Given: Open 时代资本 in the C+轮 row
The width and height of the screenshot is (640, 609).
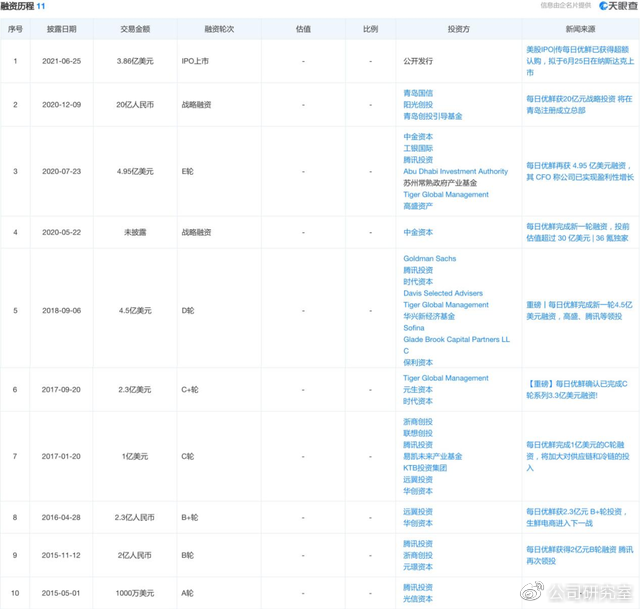Looking at the screenshot, I should (x=418, y=401).
